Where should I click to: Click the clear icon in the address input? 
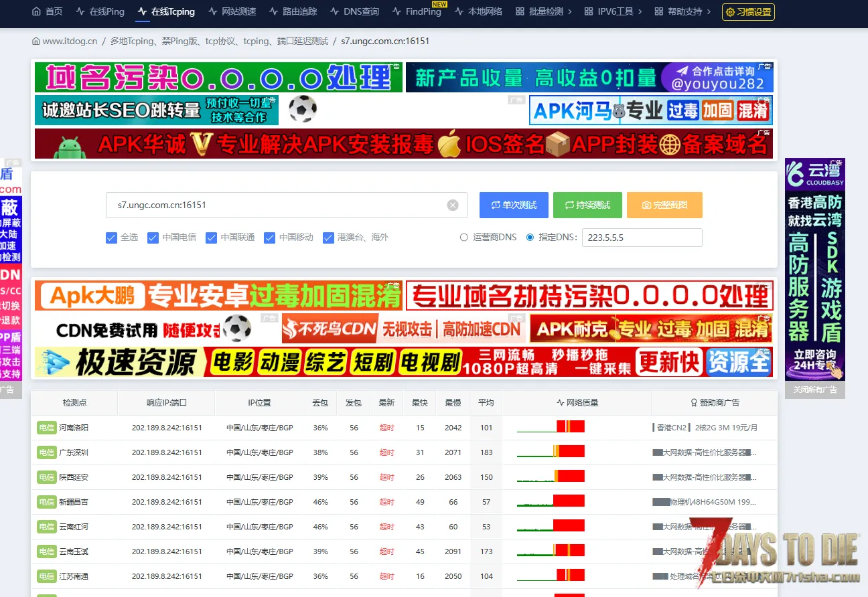453,205
